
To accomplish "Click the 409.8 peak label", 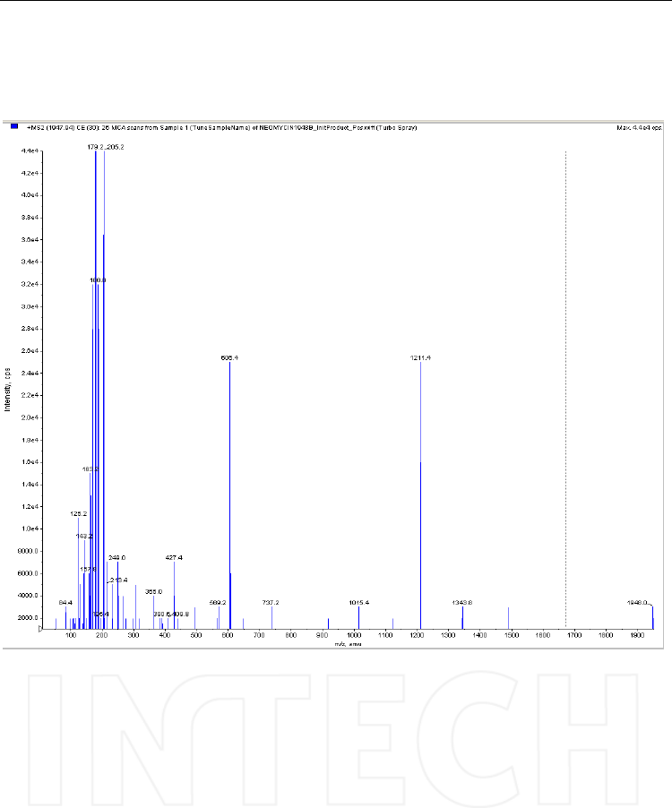I will click(181, 614).
